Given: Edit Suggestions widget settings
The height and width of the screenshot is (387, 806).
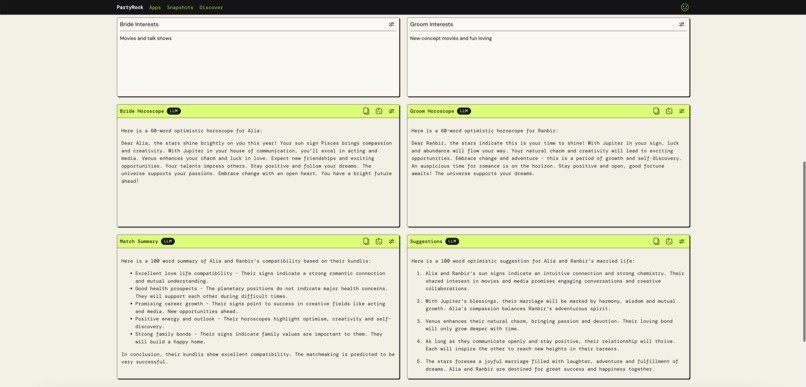Looking at the screenshot, I should 682,241.
